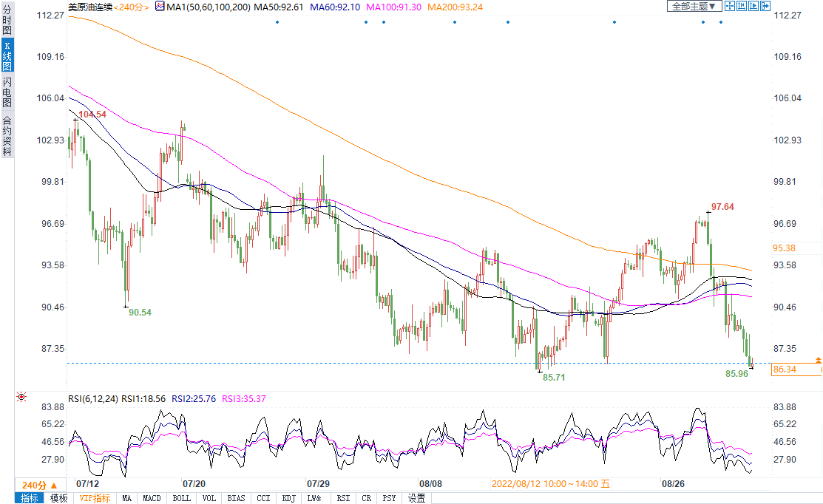Screen dimensions: 823x504
Task: Click the MA1 indicator chart icon
Action: [160, 6]
